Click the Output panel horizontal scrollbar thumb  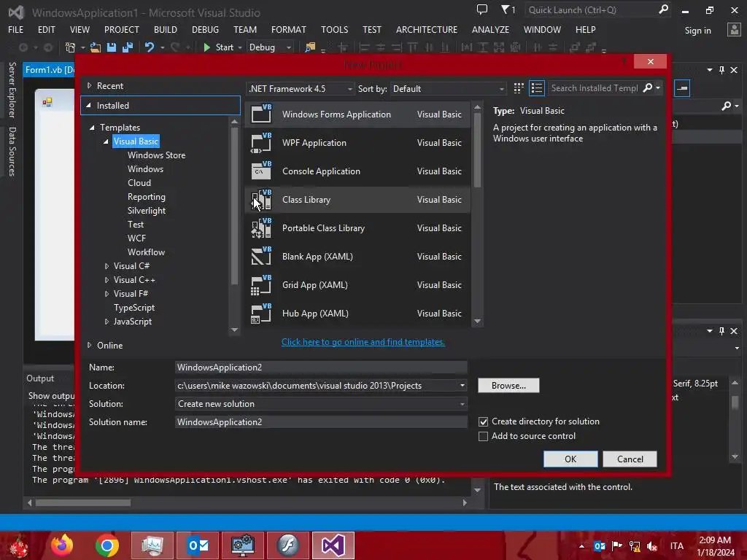click(x=83, y=503)
